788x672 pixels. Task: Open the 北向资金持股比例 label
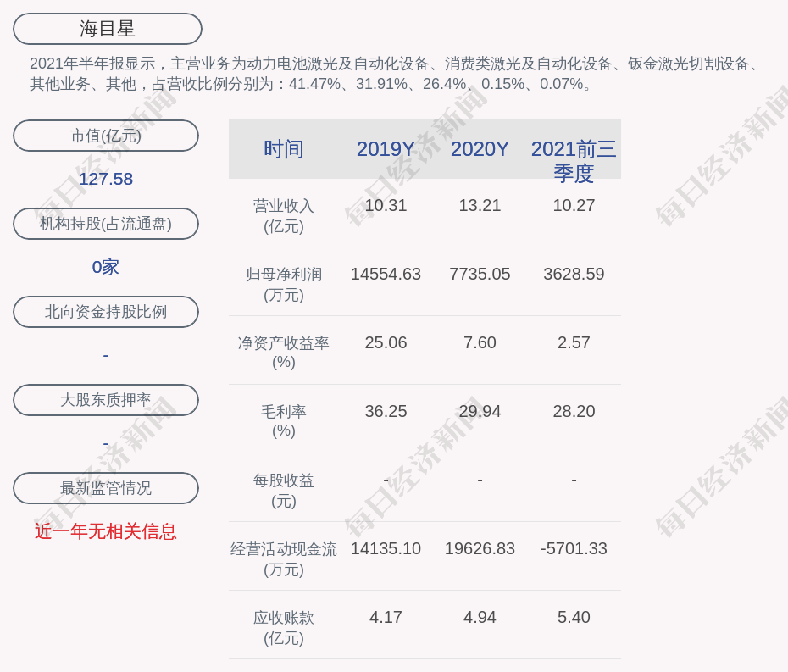(106, 312)
